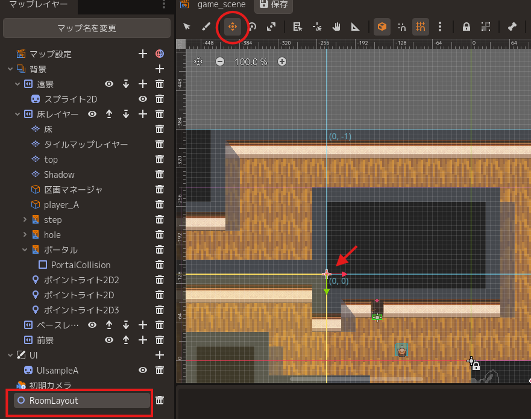Hide the 遠景 layer
This screenshot has width=531, height=420.
point(108,84)
